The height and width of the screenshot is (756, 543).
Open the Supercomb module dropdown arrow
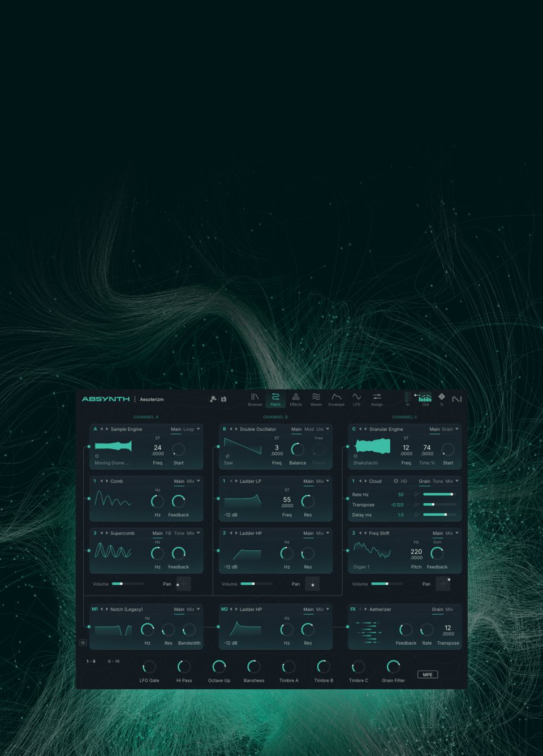point(198,533)
